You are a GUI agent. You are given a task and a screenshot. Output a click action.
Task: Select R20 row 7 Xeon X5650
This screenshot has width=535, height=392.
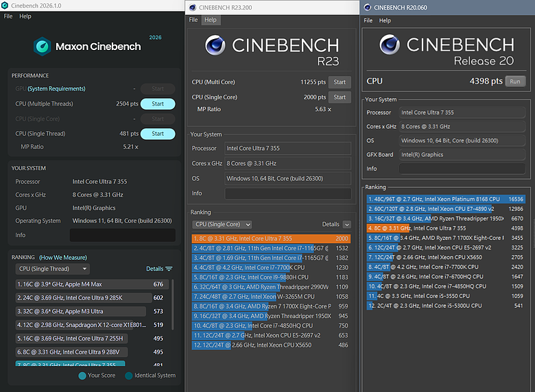tap(446, 258)
